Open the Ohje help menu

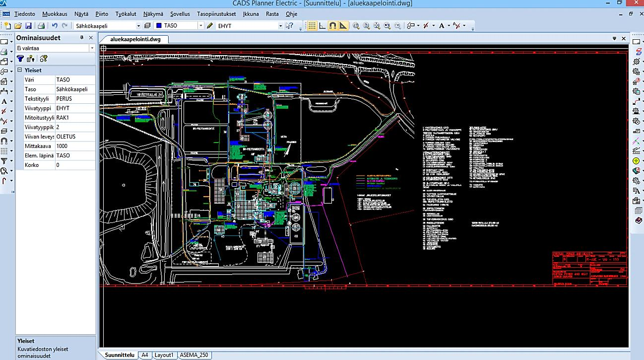tap(291, 14)
